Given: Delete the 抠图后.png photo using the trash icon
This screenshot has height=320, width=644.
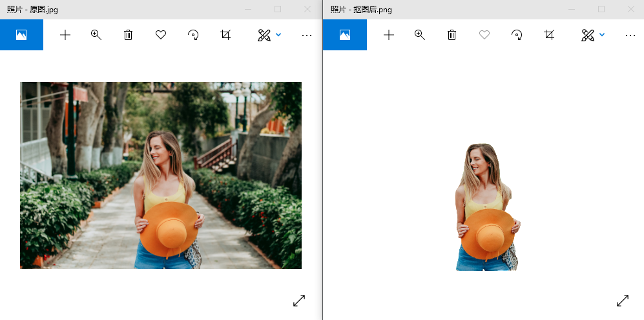Looking at the screenshot, I should [452, 35].
